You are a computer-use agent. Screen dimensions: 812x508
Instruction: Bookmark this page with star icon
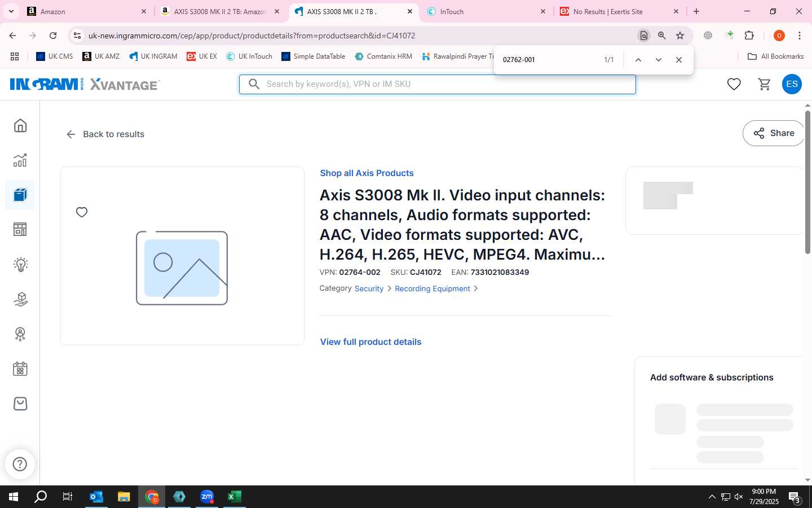680,36
